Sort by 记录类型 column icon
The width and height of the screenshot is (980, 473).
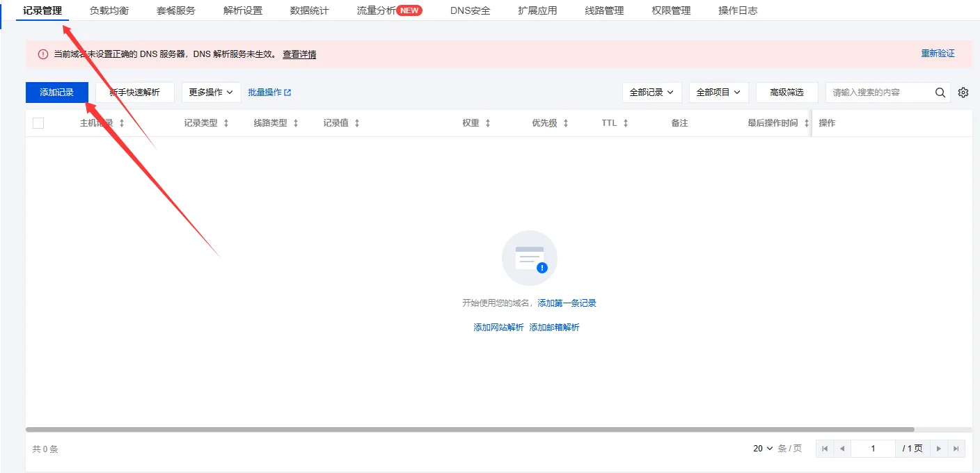(226, 123)
